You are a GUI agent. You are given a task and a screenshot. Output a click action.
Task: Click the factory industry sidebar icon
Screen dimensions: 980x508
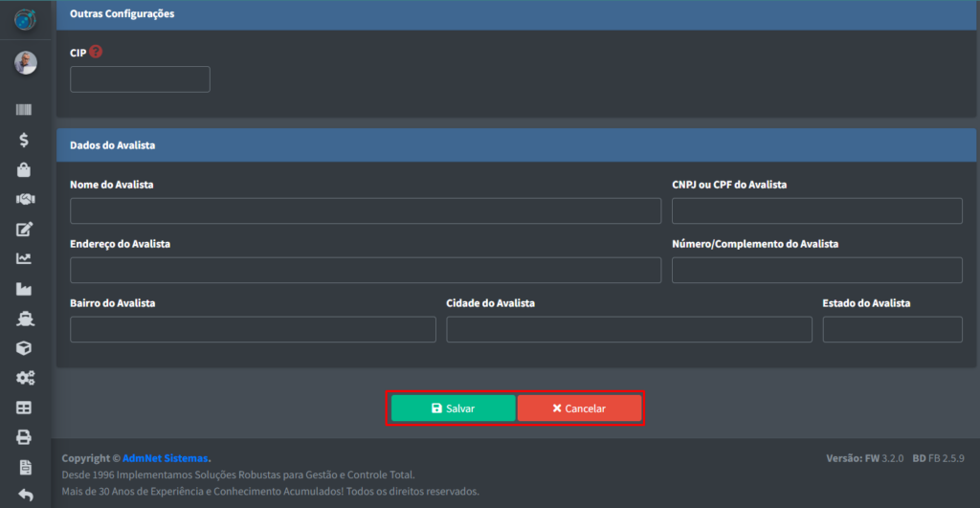pyautogui.click(x=25, y=288)
